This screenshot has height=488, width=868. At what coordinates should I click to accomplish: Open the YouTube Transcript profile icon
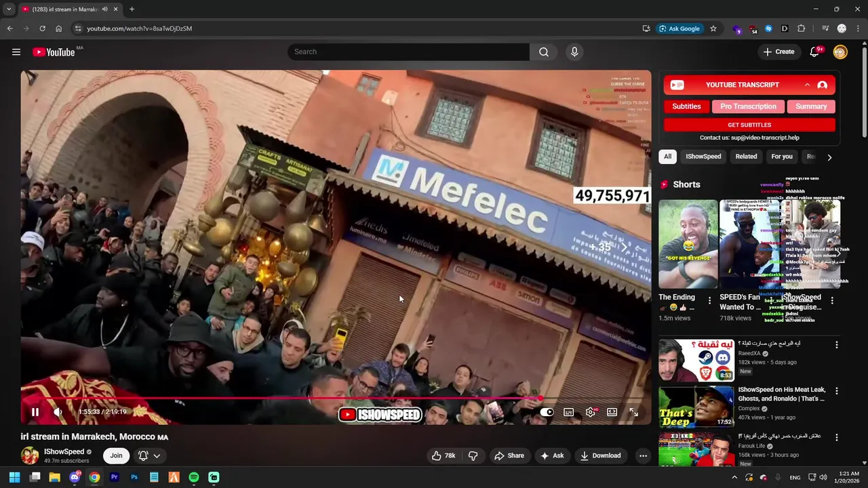coord(822,85)
